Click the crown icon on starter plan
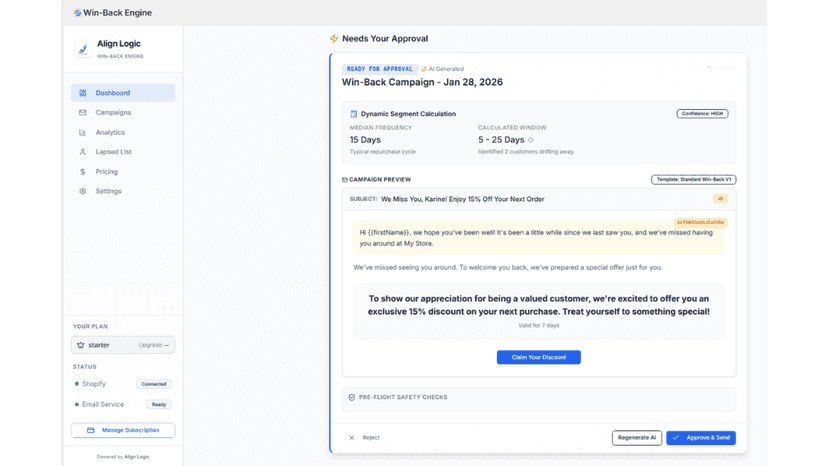The image size is (828, 466). [x=81, y=345]
